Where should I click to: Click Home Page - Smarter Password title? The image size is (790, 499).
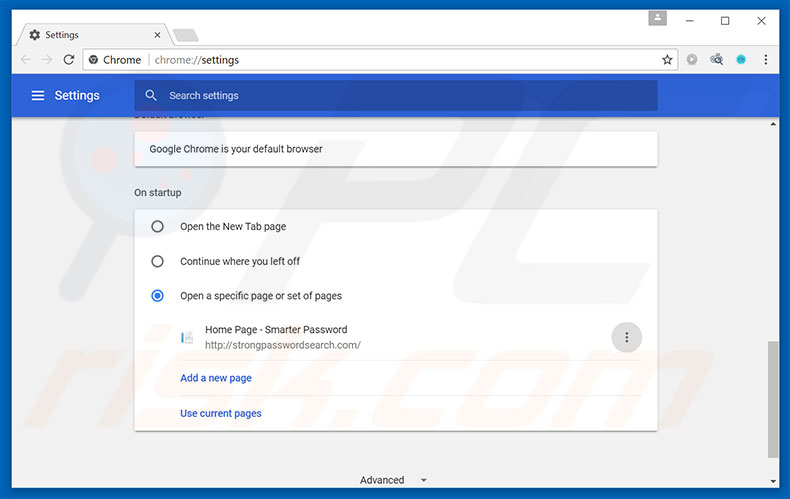276,330
